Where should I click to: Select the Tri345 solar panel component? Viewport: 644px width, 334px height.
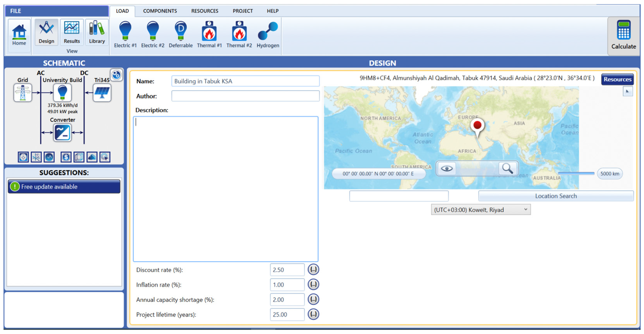pyautogui.click(x=102, y=93)
